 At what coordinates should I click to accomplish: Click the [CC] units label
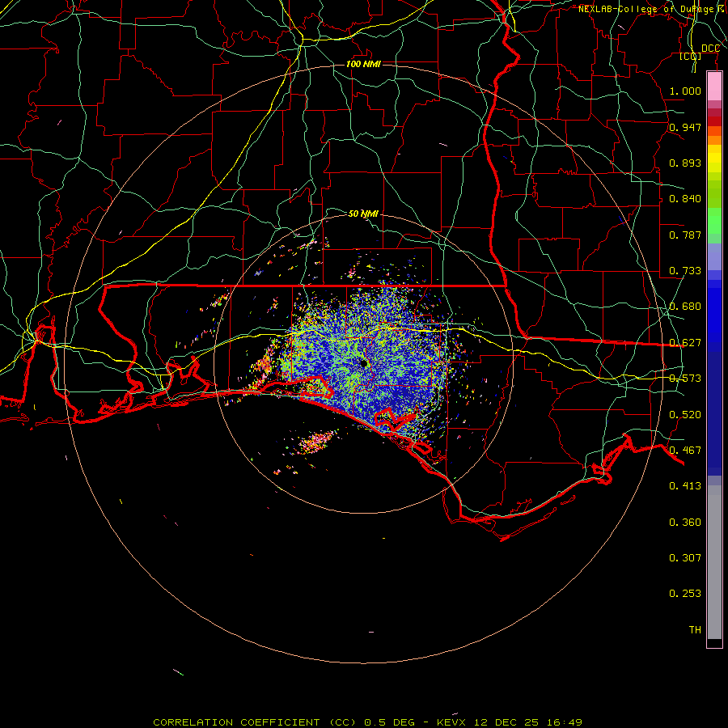point(691,56)
